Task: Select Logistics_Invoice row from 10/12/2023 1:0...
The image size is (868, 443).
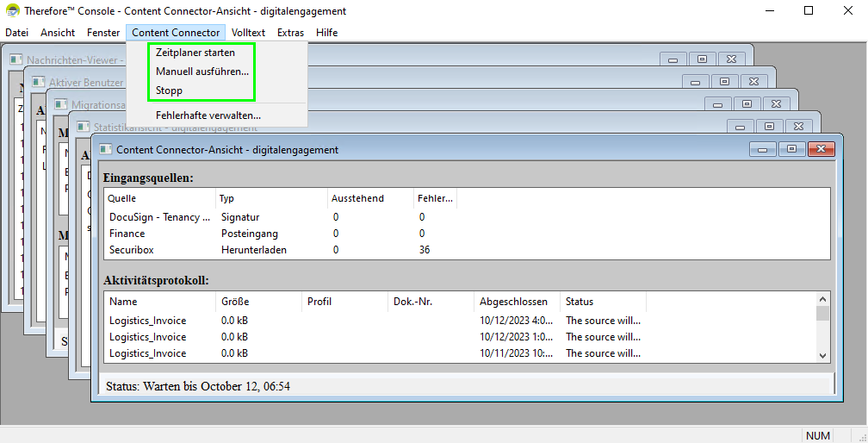Action: point(460,337)
